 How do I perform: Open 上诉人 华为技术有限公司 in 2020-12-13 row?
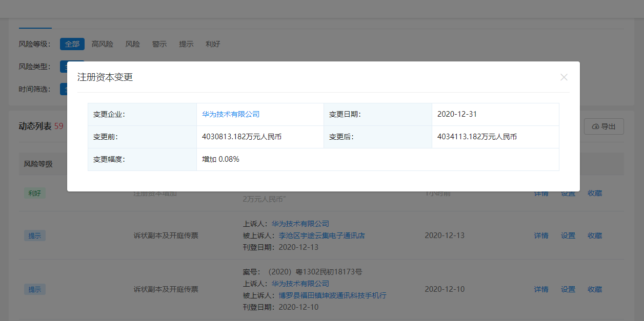300,224
